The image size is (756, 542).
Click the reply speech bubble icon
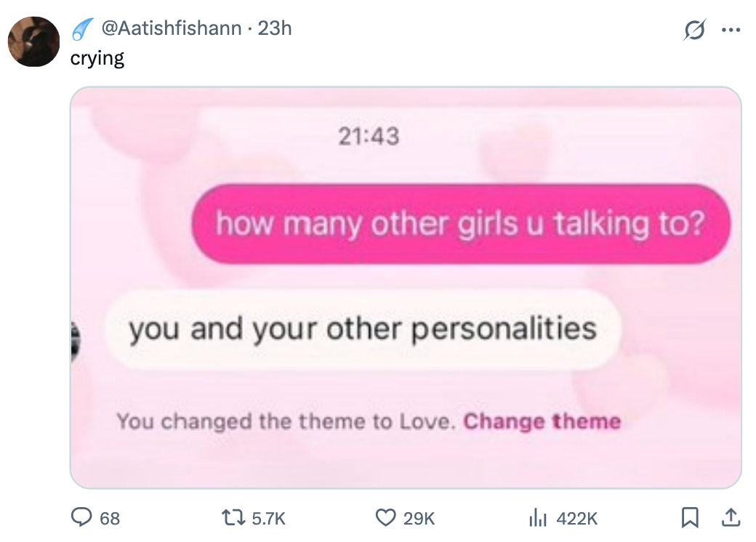[80, 517]
